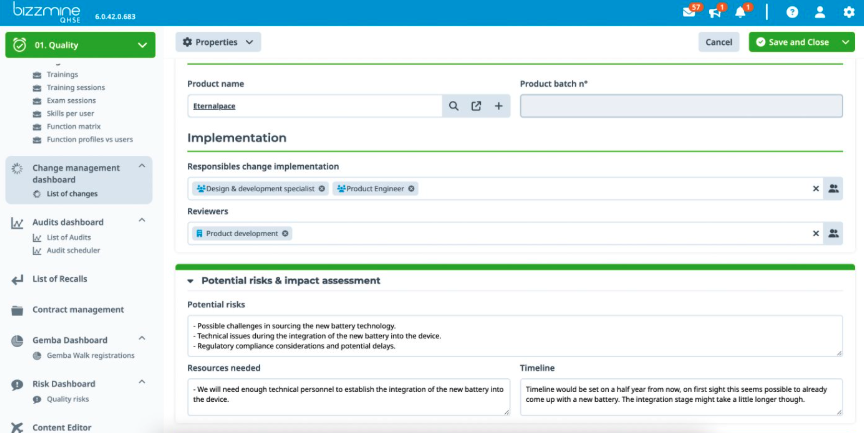Collapse the Gemba Dashboard section

142,338
